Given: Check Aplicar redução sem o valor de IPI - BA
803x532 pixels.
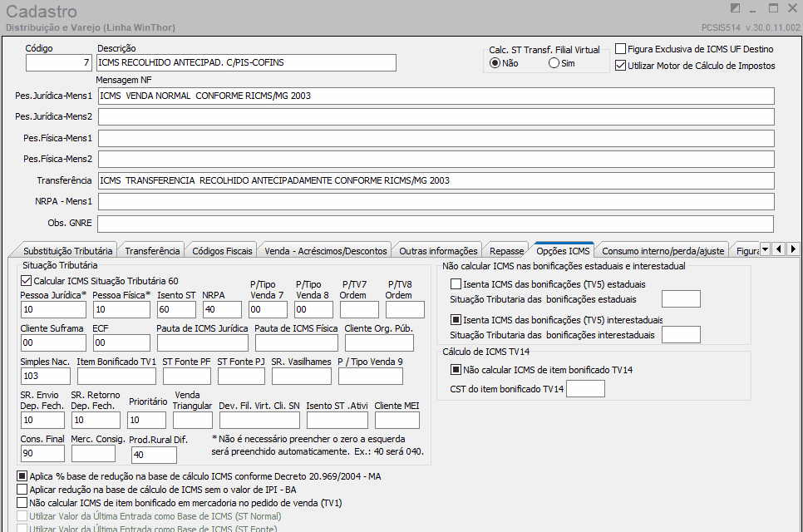Looking at the screenshot, I should tap(22, 490).
